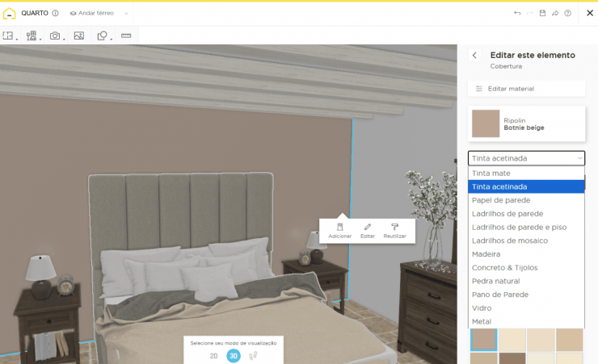The width and height of the screenshot is (598, 364).
Task: Open the camera snapshot tool
Action: (x=57, y=36)
